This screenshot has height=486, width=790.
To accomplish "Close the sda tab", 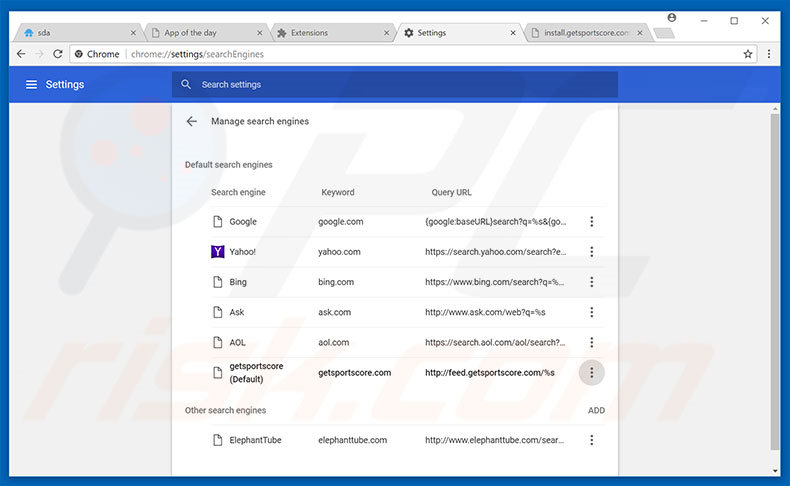I will [133, 33].
